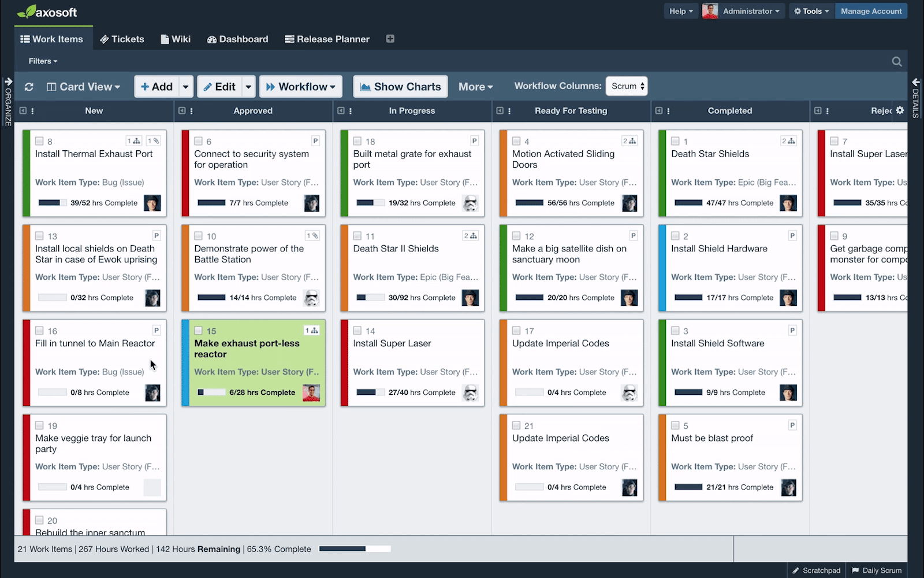This screenshot has height=578, width=924.
Task: Click the P badge on card 12
Action: click(634, 236)
